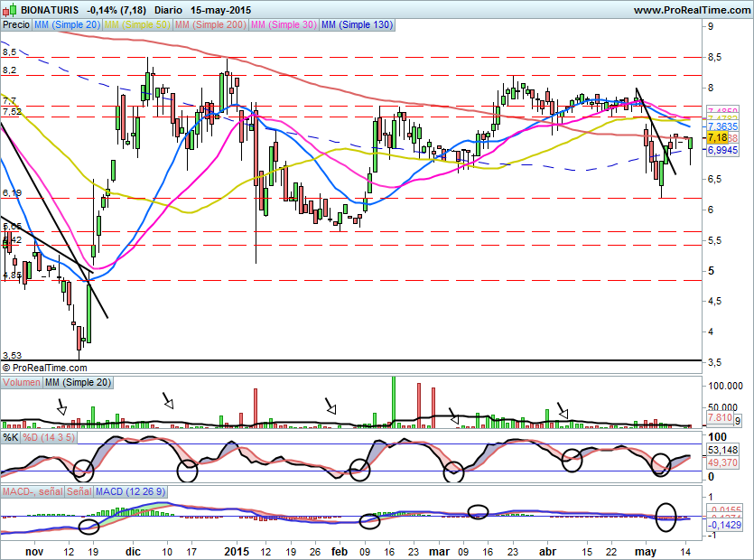Image resolution: width=754 pixels, height=560 pixels.
Task: Click the 2015 year marker on time axis
Action: point(237,550)
